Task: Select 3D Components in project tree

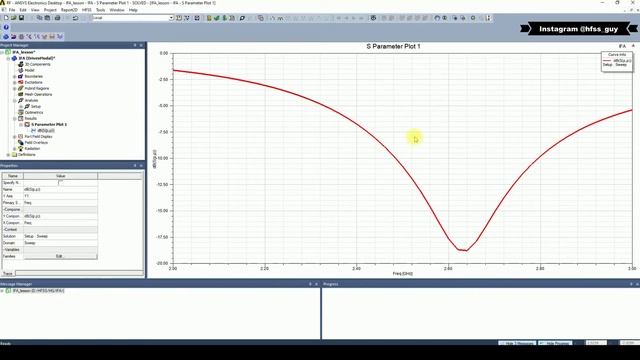Action: pos(38,64)
